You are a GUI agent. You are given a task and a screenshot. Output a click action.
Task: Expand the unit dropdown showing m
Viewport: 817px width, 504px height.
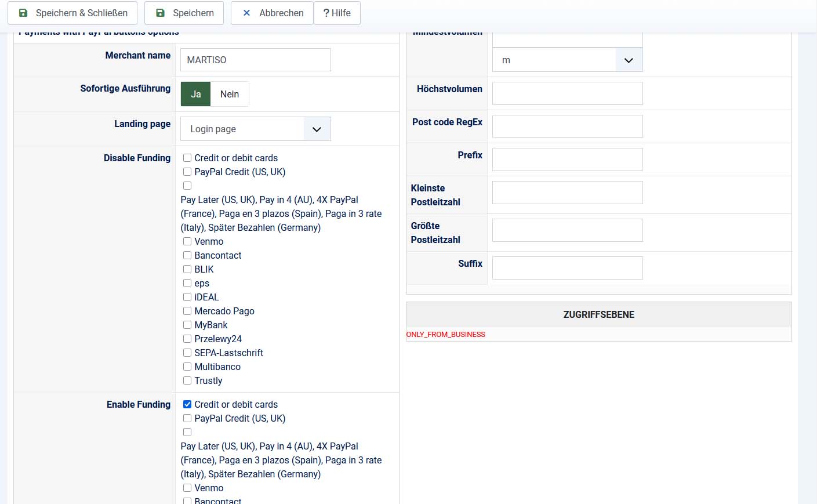[567, 60]
